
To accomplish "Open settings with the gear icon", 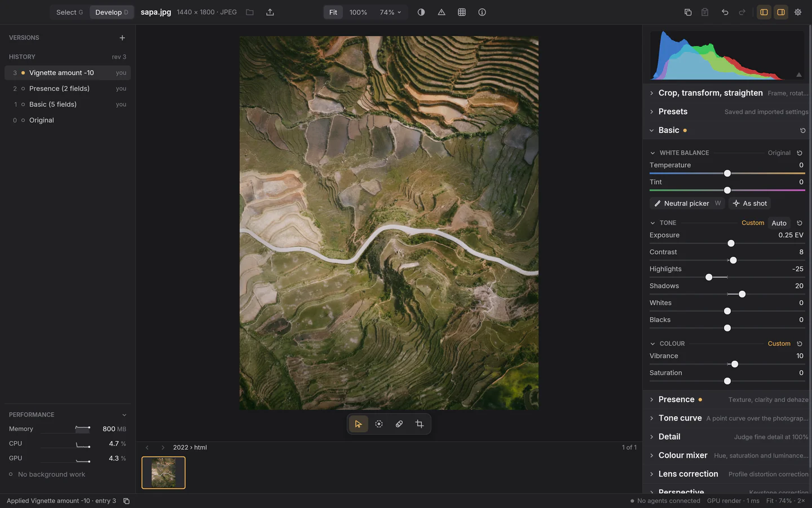I will tap(798, 12).
